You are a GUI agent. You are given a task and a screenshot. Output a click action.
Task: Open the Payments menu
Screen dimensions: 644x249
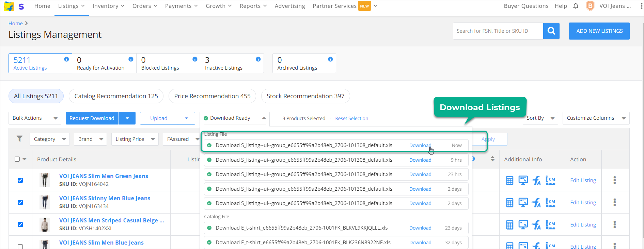182,6
